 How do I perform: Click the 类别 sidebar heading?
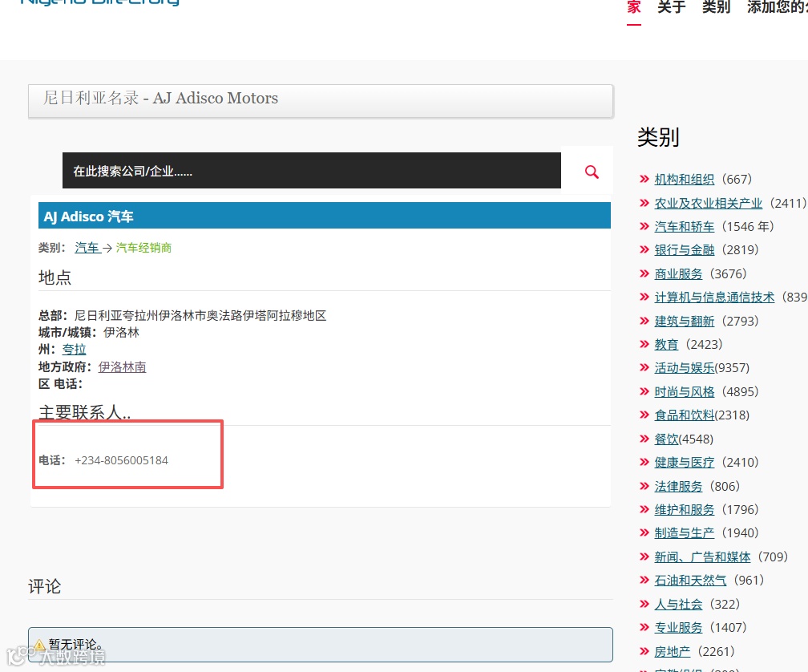click(x=659, y=138)
